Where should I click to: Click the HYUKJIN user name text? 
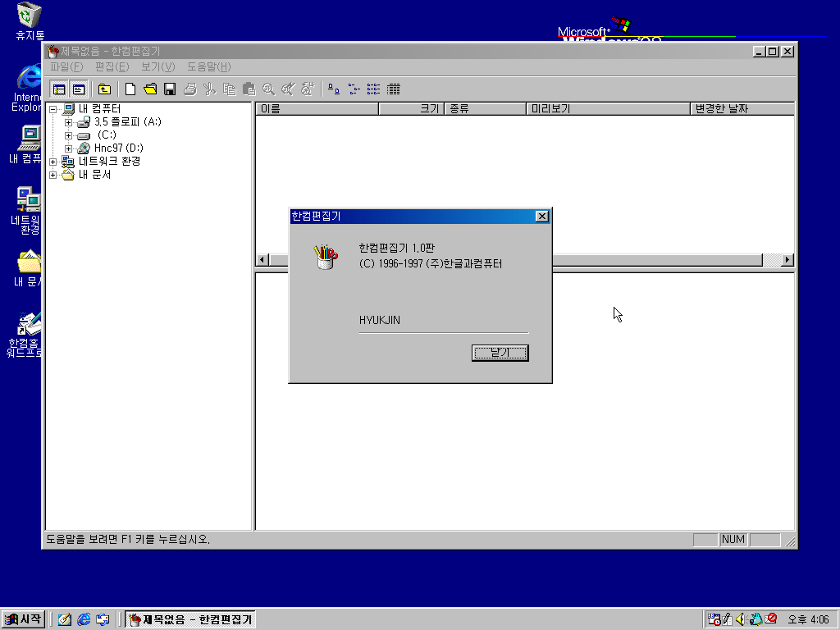[x=379, y=320]
